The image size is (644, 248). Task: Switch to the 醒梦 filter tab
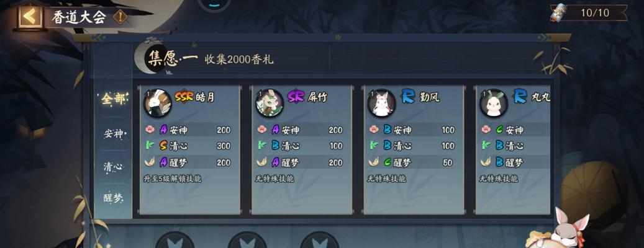pyautogui.click(x=114, y=198)
